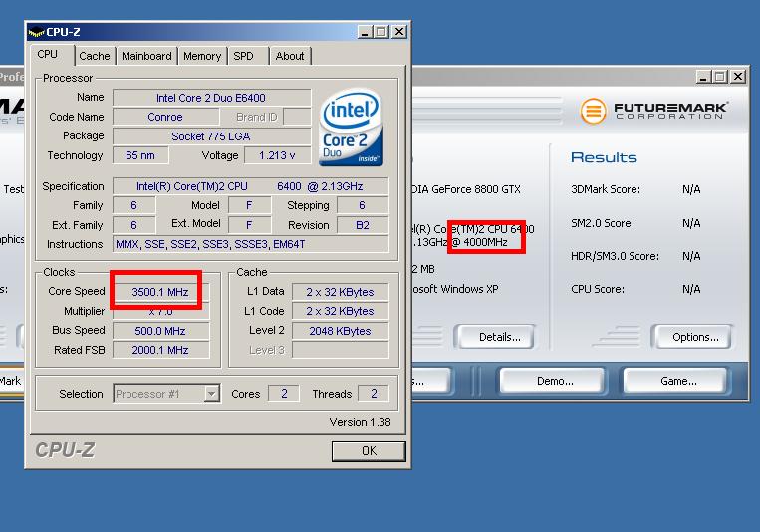Click the Stepping value 6
The height and width of the screenshot is (532, 760).
coord(363,205)
